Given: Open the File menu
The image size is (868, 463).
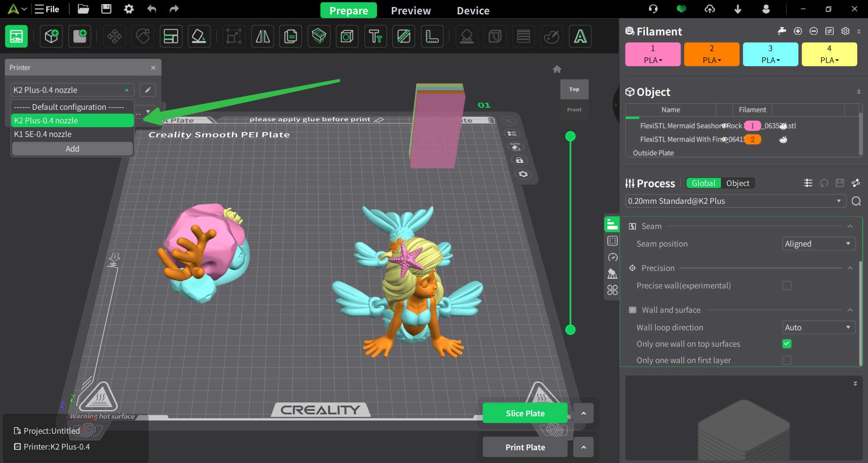Looking at the screenshot, I should 47,9.
